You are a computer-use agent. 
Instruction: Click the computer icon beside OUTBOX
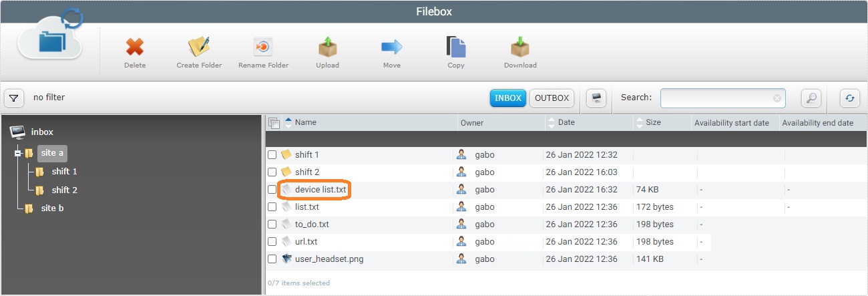click(596, 98)
